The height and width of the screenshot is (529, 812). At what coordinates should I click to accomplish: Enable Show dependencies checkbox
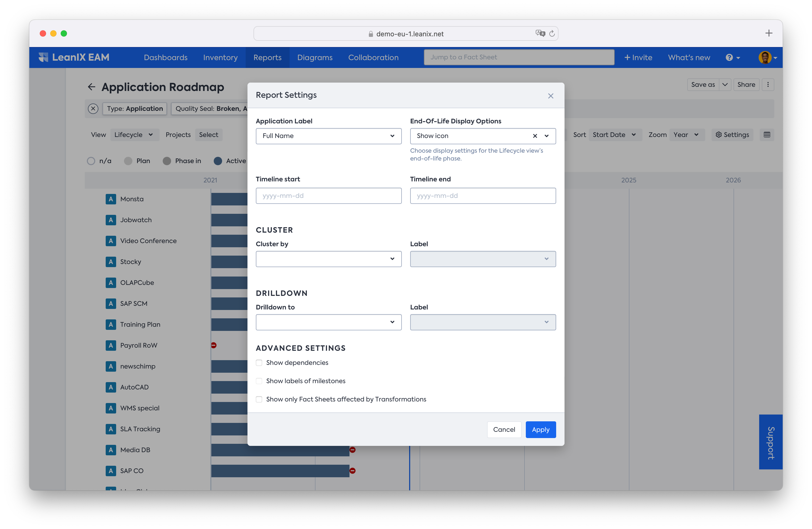click(259, 363)
